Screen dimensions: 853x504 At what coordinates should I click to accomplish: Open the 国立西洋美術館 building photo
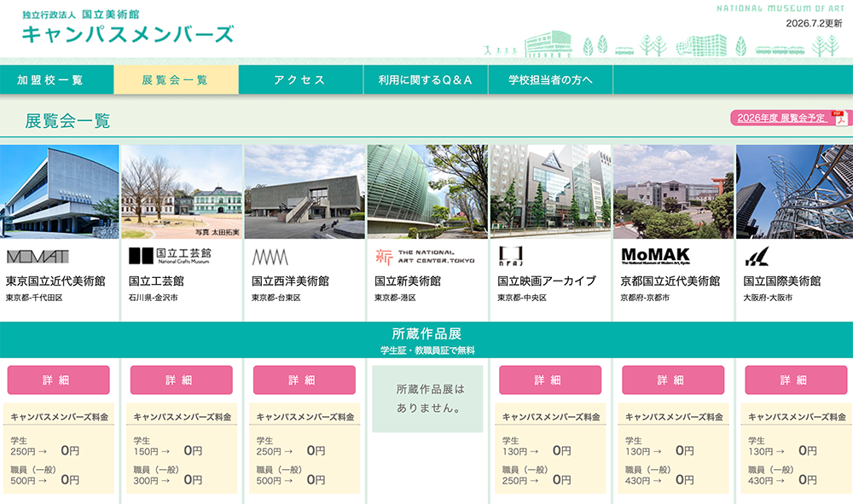[305, 191]
